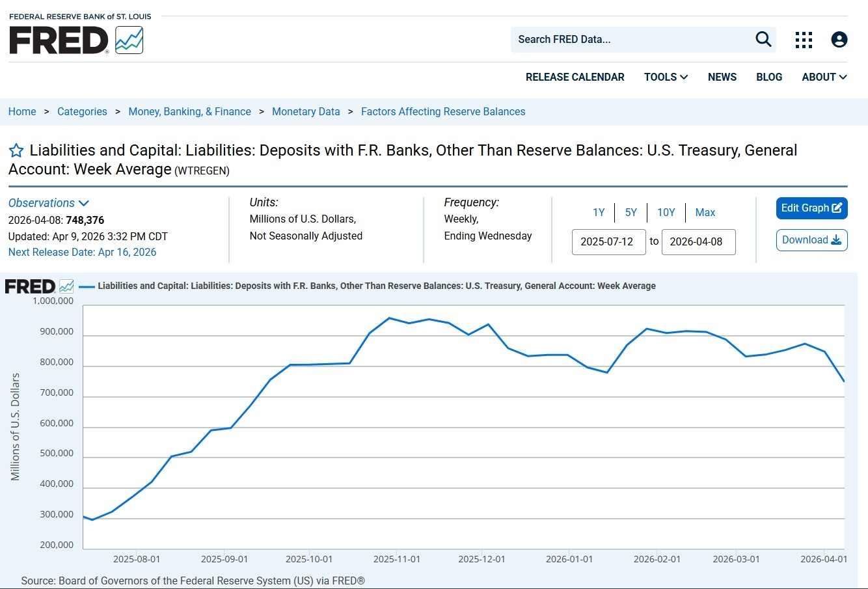This screenshot has height=589, width=868.
Task: Expand the About dropdown menu
Action: tap(824, 77)
